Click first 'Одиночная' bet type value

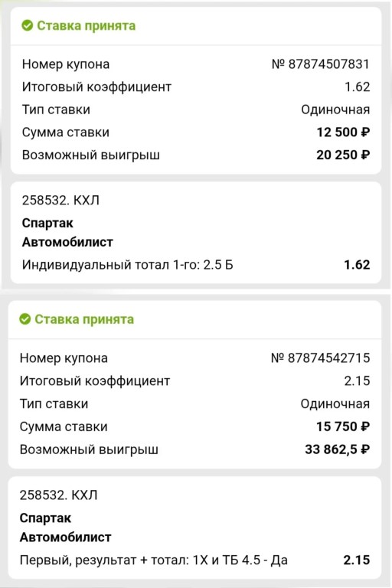[x=335, y=109]
